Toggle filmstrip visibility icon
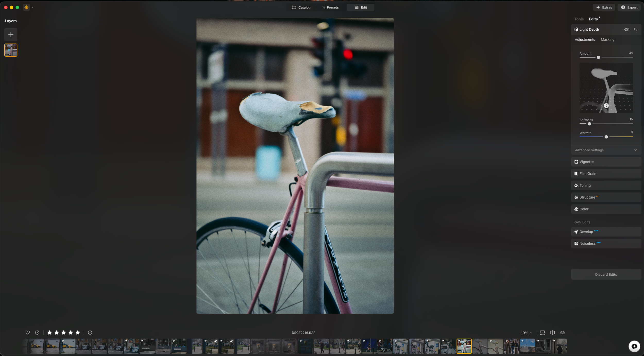The width and height of the screenshot is (644, 356). pyautogui.click(x=542, y=333)
